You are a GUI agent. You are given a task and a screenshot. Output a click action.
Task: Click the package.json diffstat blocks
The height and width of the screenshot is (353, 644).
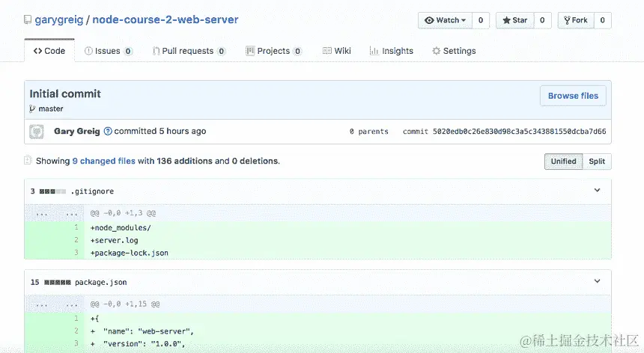58,283
